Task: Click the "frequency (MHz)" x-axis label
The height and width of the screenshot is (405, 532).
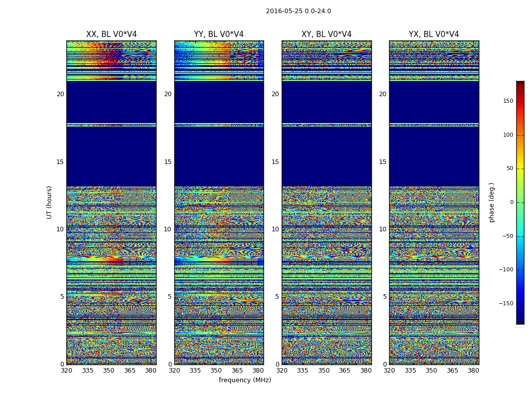Action: pyautogui.click(x=245, y=380)
